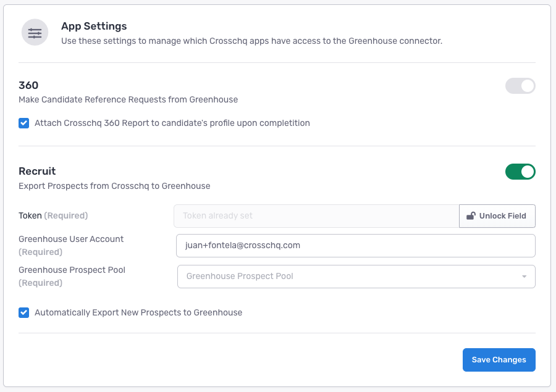Uncheck Automatically Export New Prospects checkbox
Viewport: 556px width, 392px height.
coord(23,312)
